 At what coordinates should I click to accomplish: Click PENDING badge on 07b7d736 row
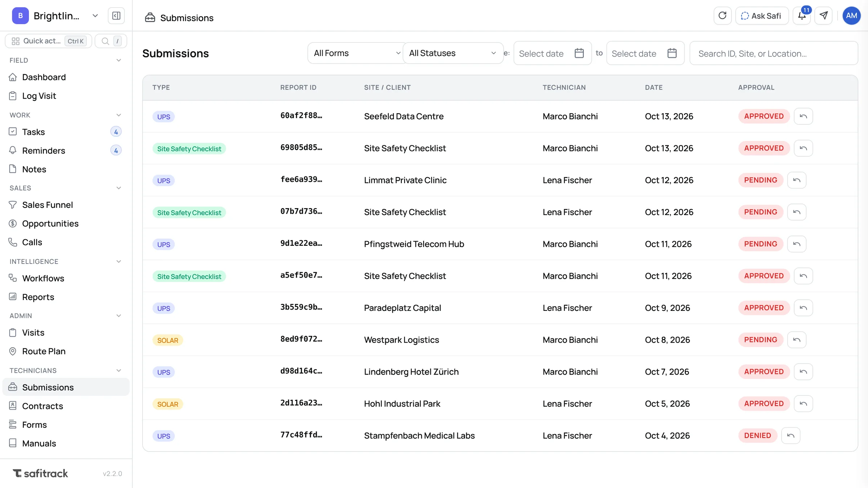click(761, 212)
